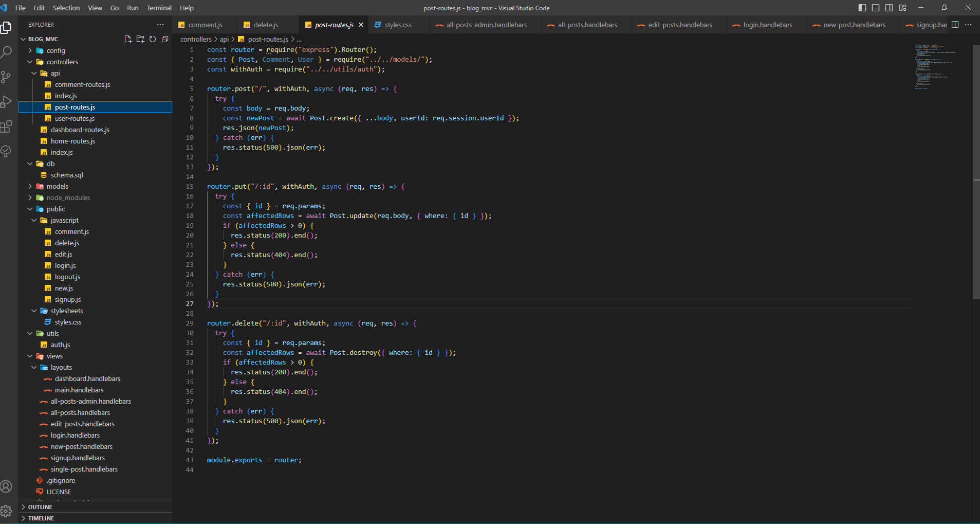Click line number 27 in the gutter
This screenshot has width=980, height=524.
point(190,304)
